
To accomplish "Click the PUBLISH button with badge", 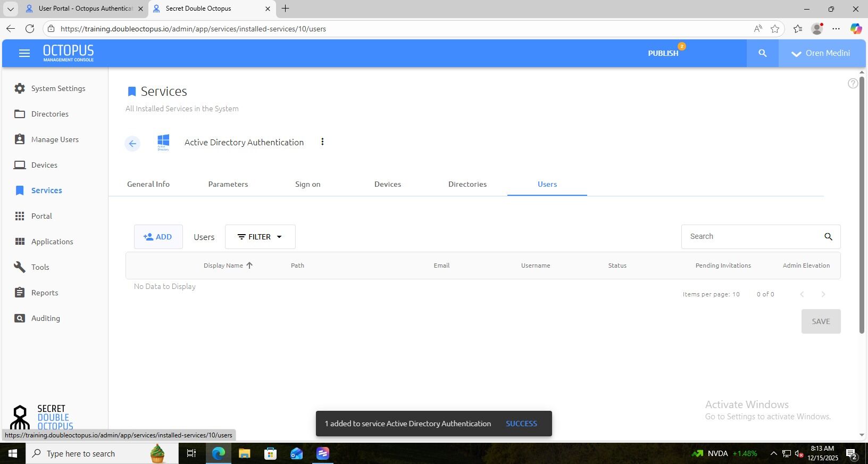I will coord(663,53).
